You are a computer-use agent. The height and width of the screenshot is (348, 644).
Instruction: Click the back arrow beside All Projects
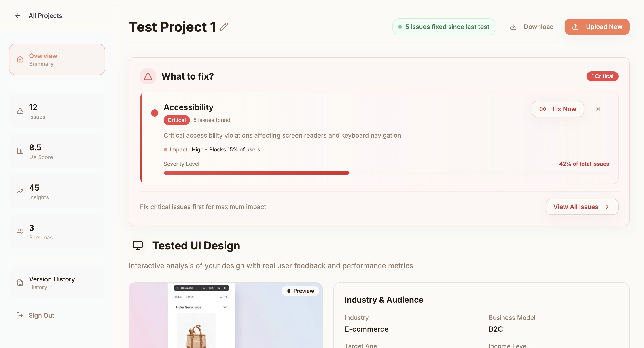(18, 16)
